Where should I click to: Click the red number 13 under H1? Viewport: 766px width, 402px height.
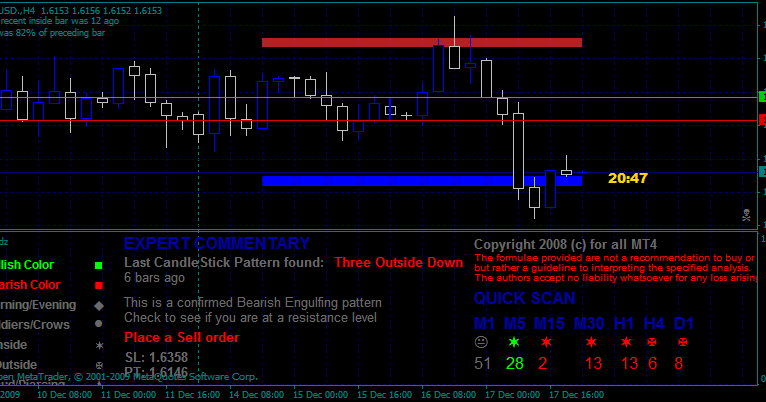pos(629,363)
